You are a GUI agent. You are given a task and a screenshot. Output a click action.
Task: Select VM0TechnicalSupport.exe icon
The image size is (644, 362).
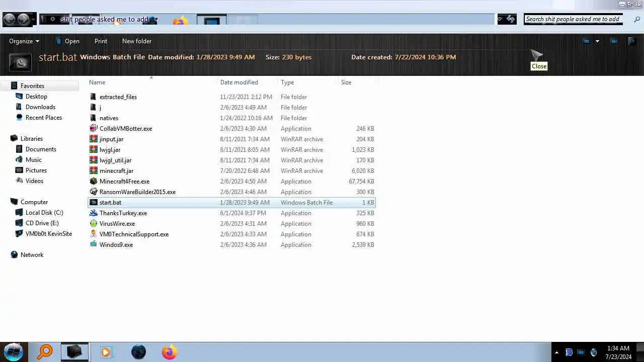pos(93,234)
